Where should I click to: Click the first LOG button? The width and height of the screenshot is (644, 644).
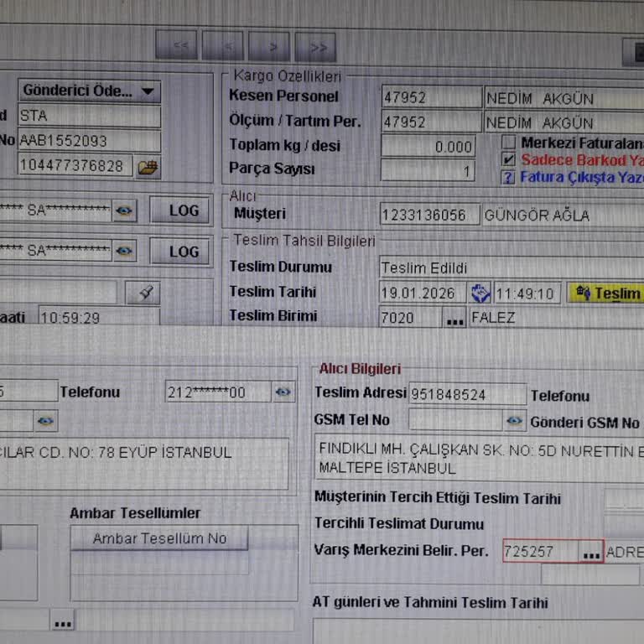183,210
